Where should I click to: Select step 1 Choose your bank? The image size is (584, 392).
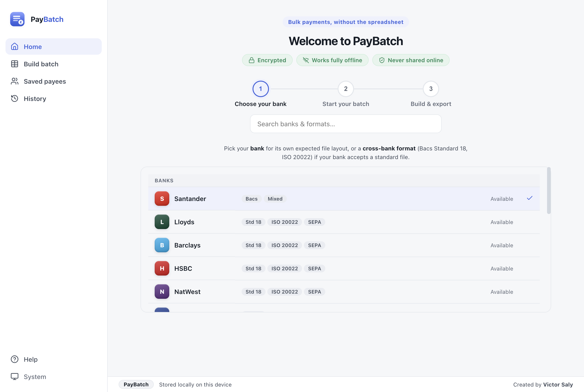coord(261,89)
